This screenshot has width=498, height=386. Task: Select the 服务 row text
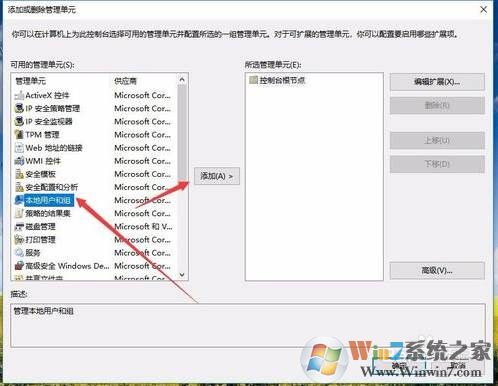coord(33,253)
